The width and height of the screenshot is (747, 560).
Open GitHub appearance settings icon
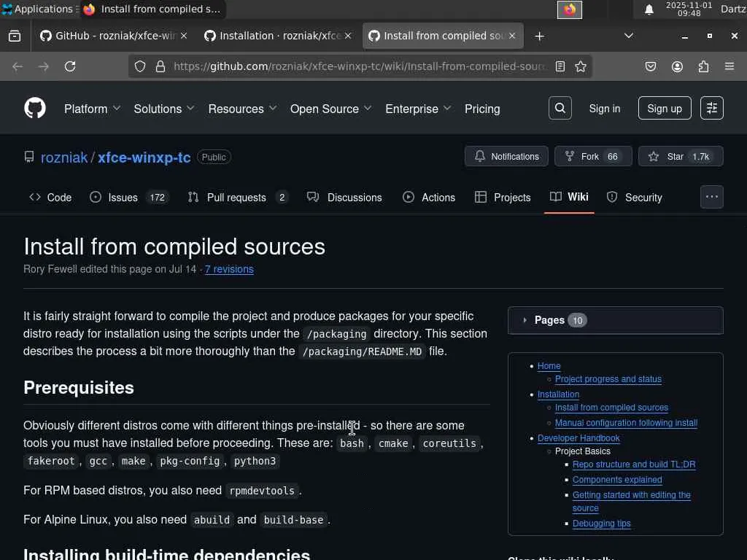coord(712,109)
